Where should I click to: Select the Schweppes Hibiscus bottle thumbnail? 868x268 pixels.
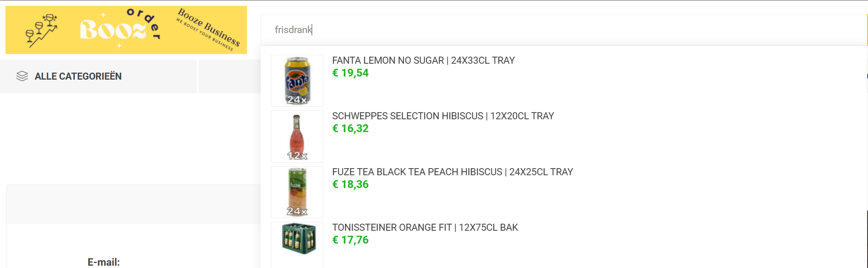click(297, 136)
